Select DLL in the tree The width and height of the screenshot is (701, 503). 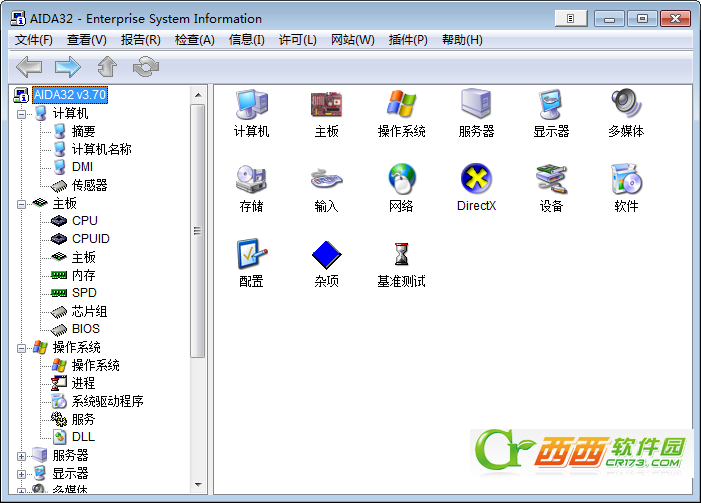click(83, 437)
